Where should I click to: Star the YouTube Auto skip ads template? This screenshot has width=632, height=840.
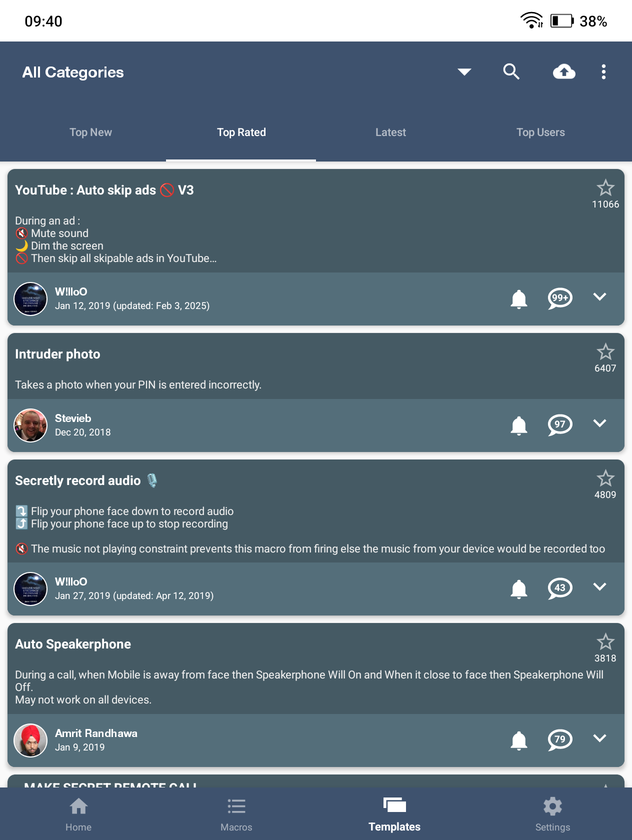coord(605,188)
